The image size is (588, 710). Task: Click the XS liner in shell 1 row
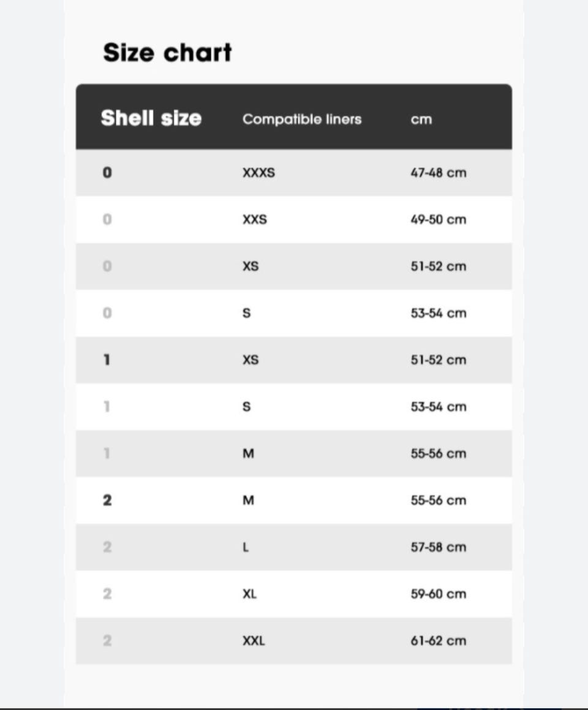[251, 360]
